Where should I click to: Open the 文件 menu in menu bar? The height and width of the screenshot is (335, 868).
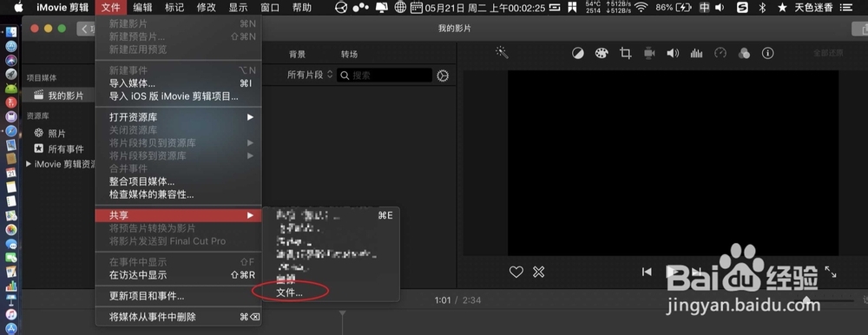tap(111, 7)
